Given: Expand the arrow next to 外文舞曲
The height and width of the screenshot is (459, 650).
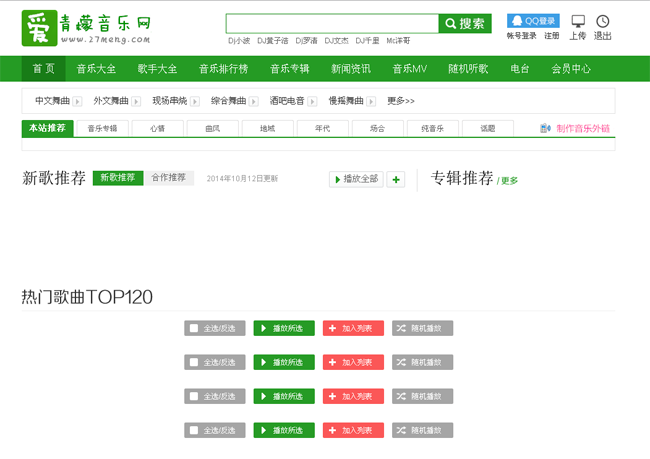Looking at the screenshot, I should coord(136,101).
